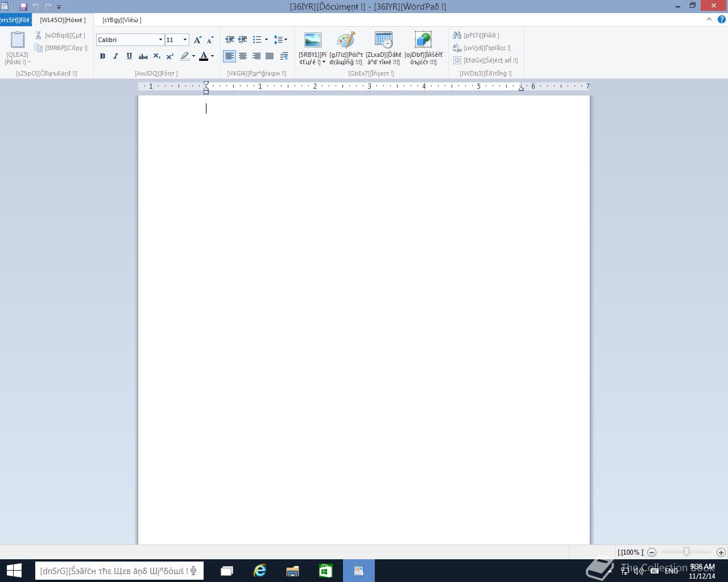Toggle subscript formatting
This screenshot has height=582, width=728.
coord(157,56)
